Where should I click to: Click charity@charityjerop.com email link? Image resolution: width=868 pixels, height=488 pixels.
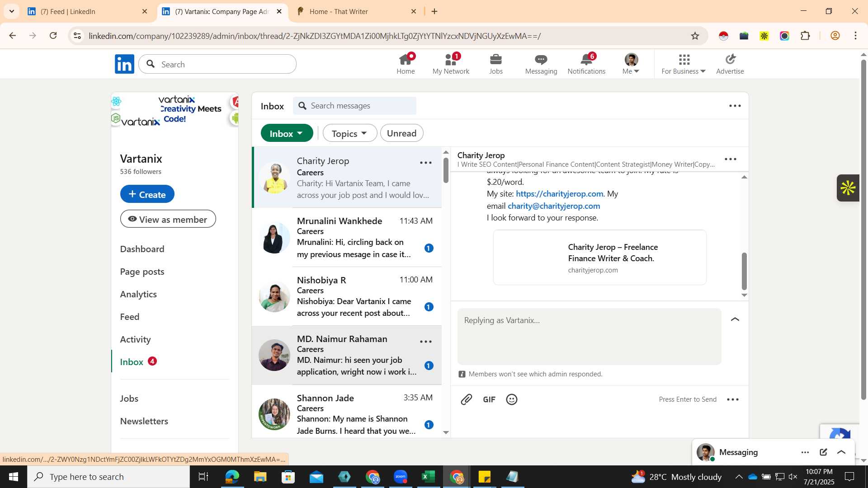pos(554,206)
